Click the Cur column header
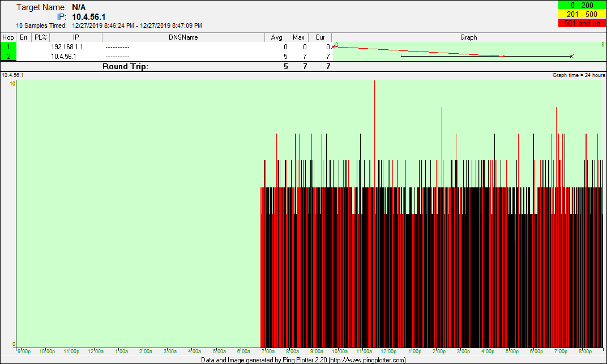This screenshot has height=364, width=607. [320, 37]
